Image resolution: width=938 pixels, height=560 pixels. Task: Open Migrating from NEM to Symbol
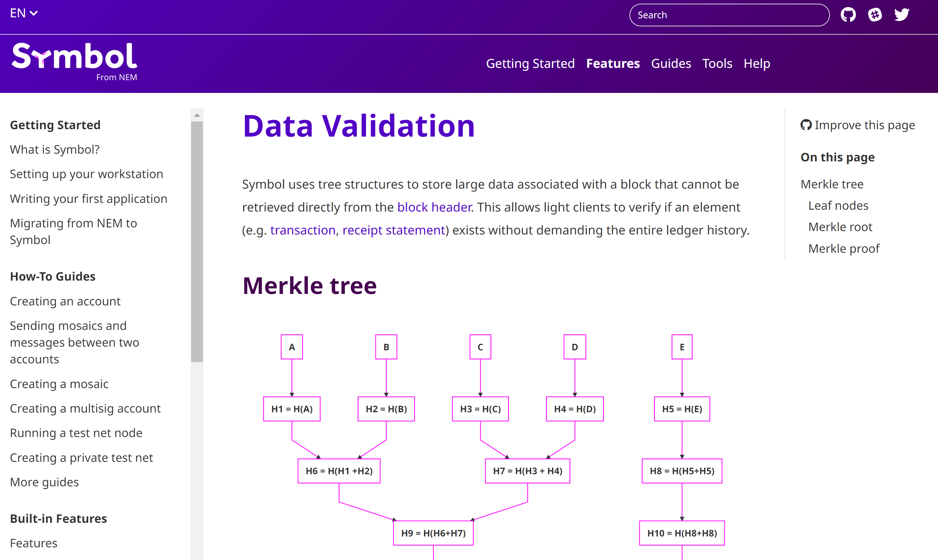[x=73, y=231]
